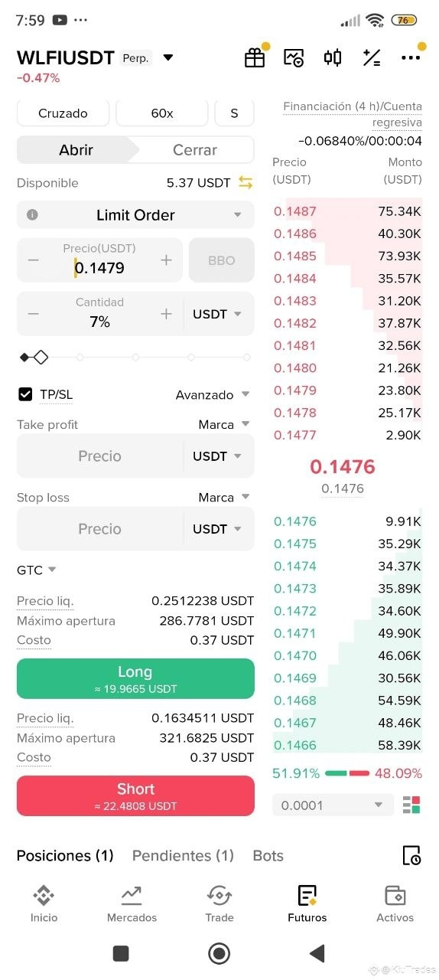Viewport: 439px width, 980px height.
Task: Open the gift box rewards icon
Action: pyautogui.click(x=255, y=58)
